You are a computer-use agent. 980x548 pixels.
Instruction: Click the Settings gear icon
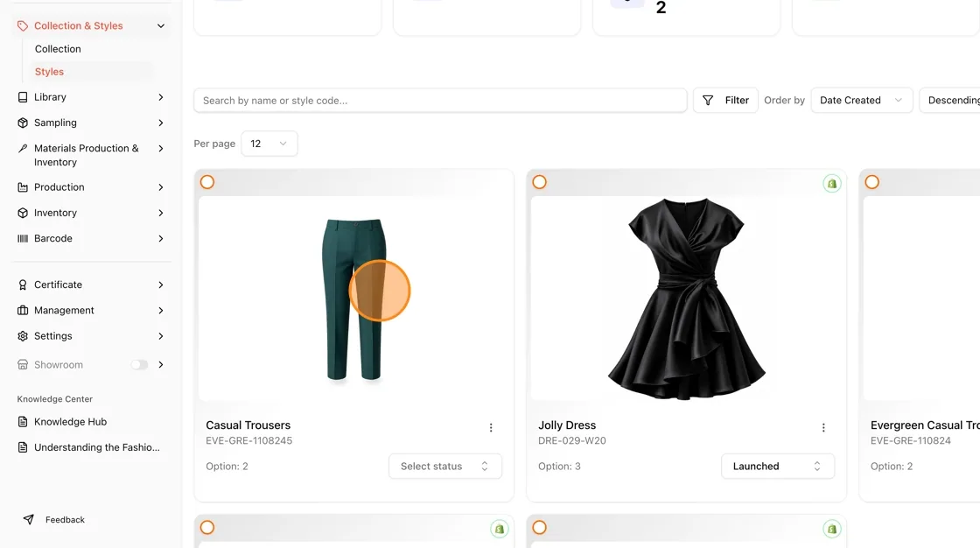pos(23,336)
